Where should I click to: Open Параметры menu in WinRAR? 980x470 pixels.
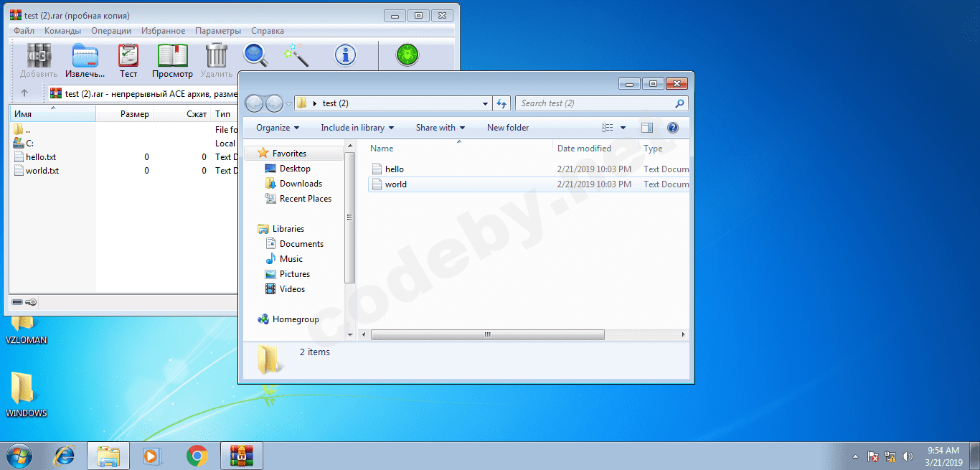218,31
